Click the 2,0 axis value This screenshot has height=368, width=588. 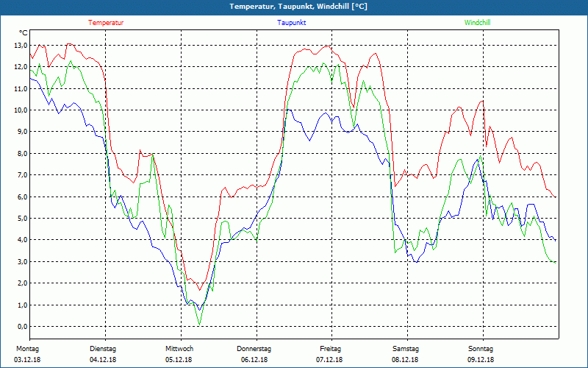(23, 283)
